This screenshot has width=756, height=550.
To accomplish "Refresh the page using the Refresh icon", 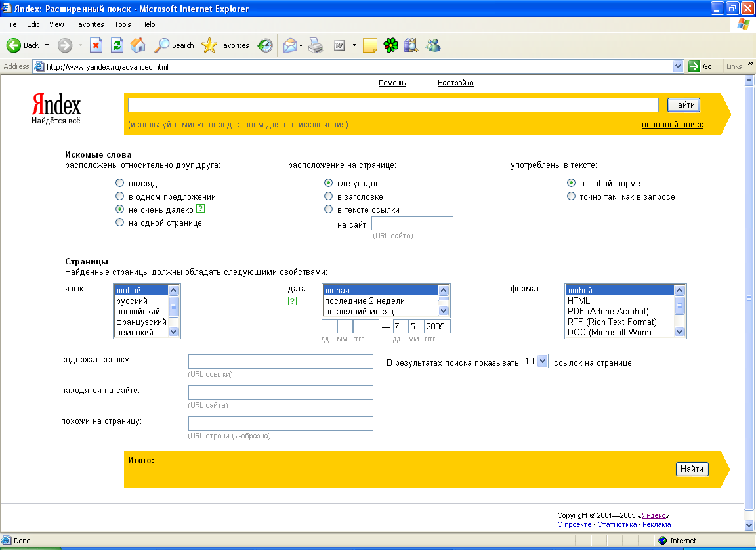I will [117, 45].
